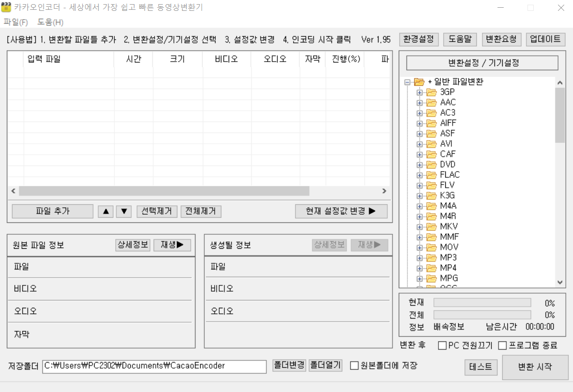Click the MMF folder icon
Viewport: 573px width, 392px height.
pos(432,237)
